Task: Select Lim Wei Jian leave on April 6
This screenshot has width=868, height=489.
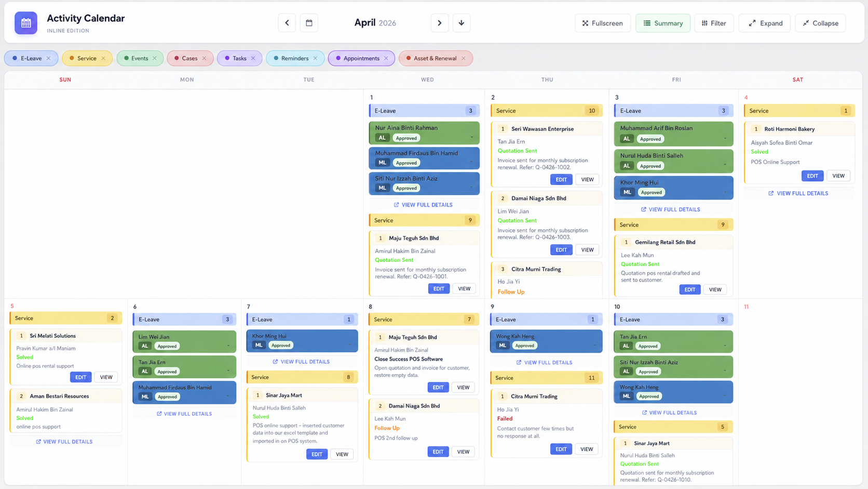Action: point(184,341)
